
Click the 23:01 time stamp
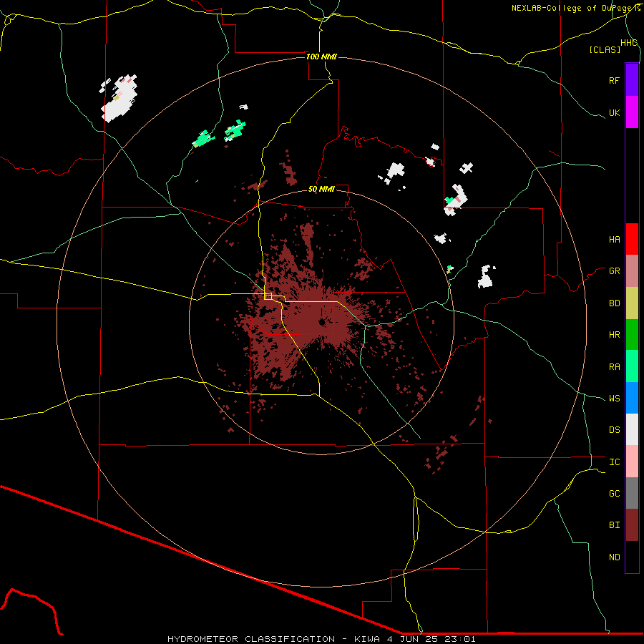point(460,639)
